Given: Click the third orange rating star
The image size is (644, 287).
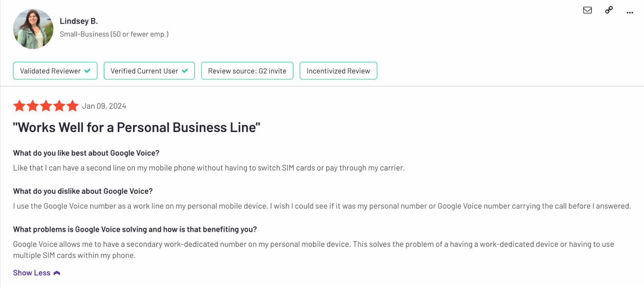Looking at the screenshot, I should click(46, 106).
